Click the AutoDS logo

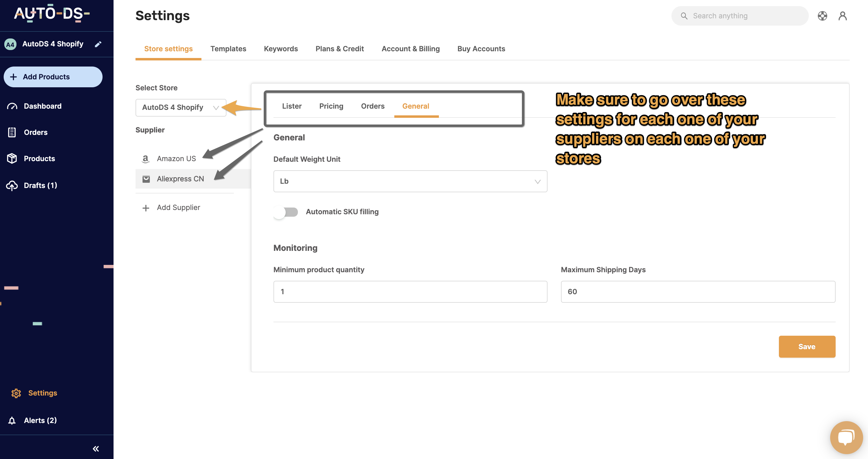click(52, 13)
